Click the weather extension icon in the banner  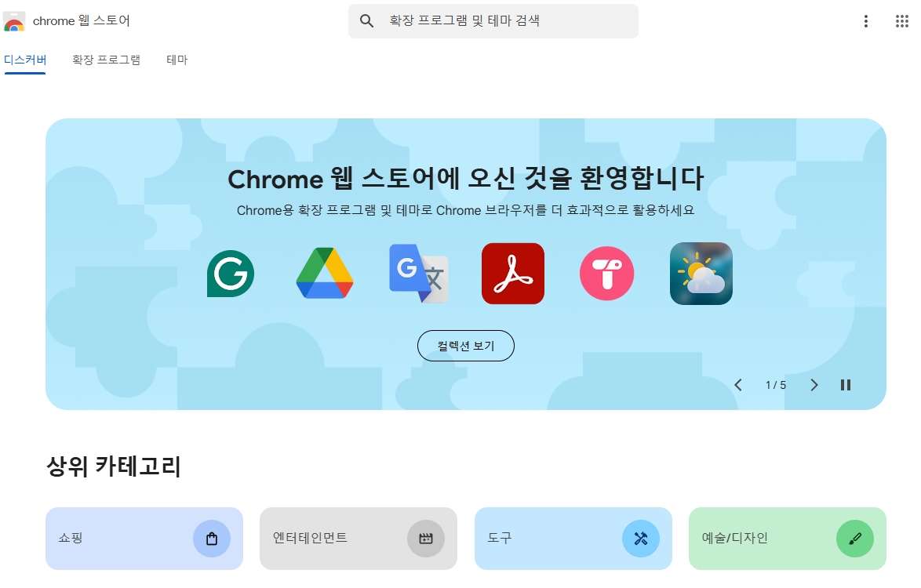701,274
